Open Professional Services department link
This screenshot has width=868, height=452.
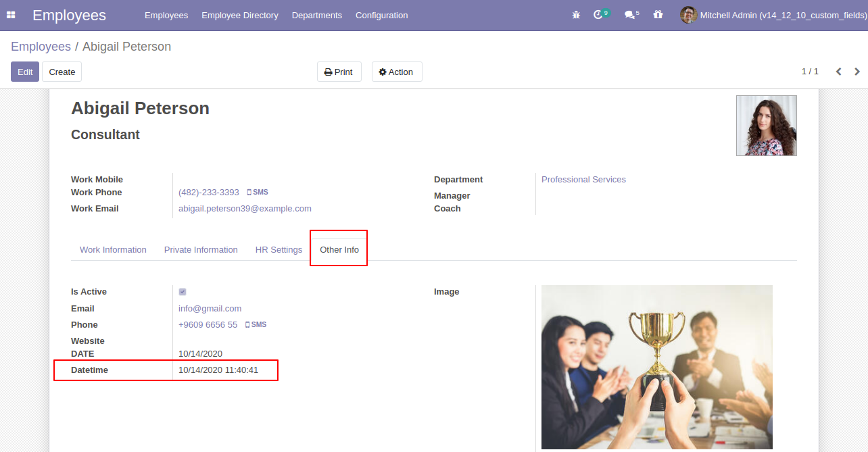pyautogui.click(x=583, y=180)
